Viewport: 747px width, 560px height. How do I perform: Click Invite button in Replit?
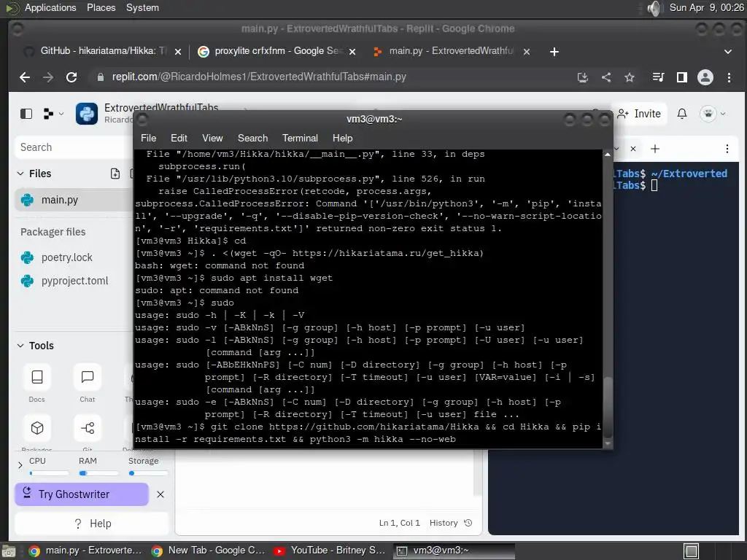tap(639, 114)
